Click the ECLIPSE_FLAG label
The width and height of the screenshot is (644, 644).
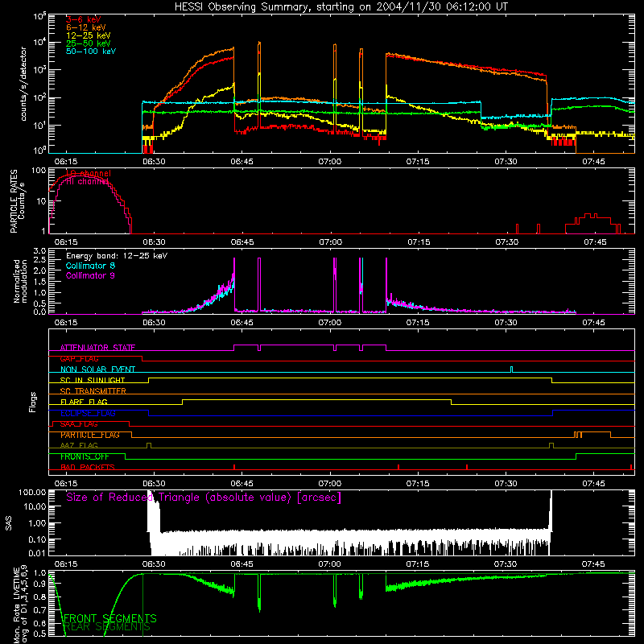point(88,413)
